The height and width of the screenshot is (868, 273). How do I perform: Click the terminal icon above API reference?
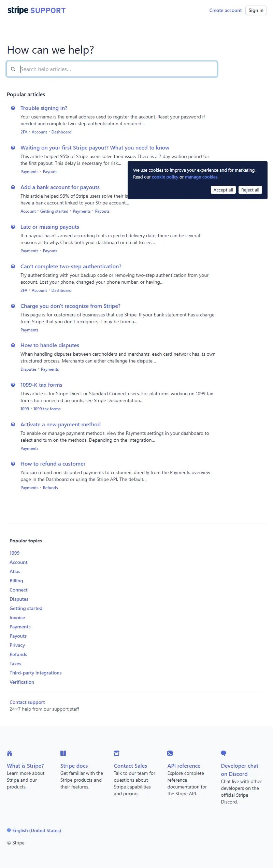pos(170,753)
